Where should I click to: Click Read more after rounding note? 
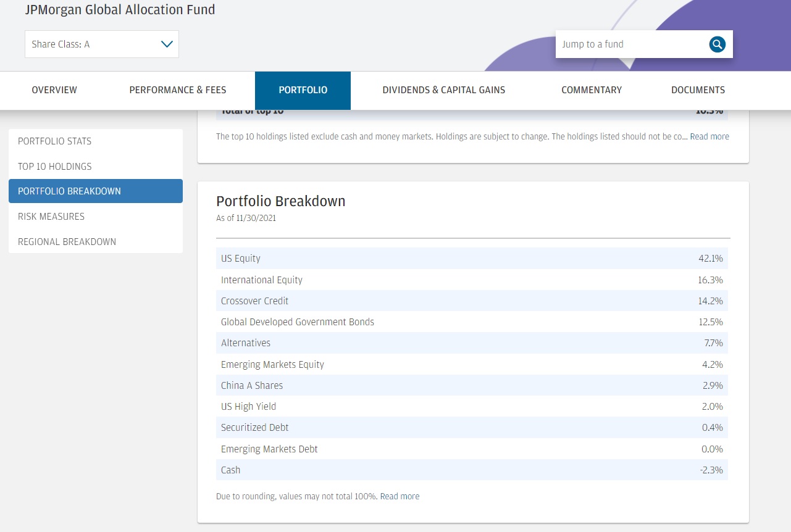pos(400,496)
